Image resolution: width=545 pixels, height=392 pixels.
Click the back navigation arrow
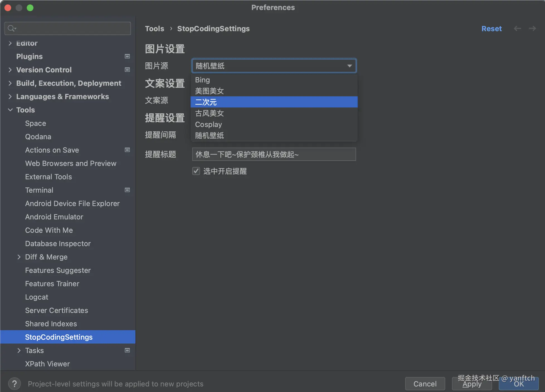tap(517, 28)
